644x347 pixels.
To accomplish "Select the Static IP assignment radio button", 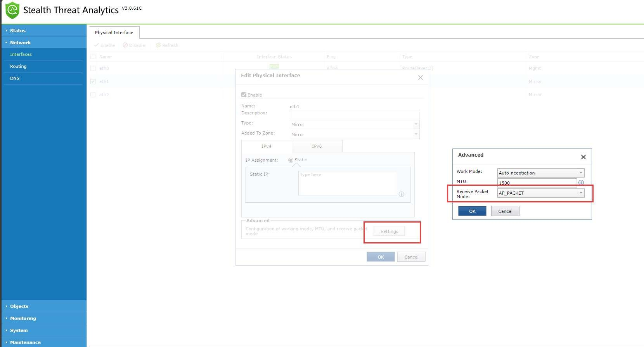I will coord(291,160).
